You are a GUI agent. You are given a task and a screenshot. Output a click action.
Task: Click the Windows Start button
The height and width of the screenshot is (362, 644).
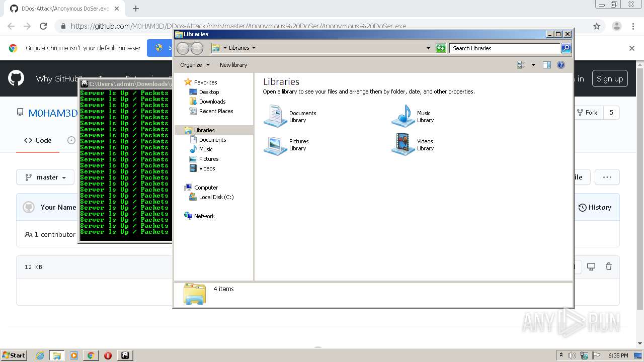tap(14, 355)
